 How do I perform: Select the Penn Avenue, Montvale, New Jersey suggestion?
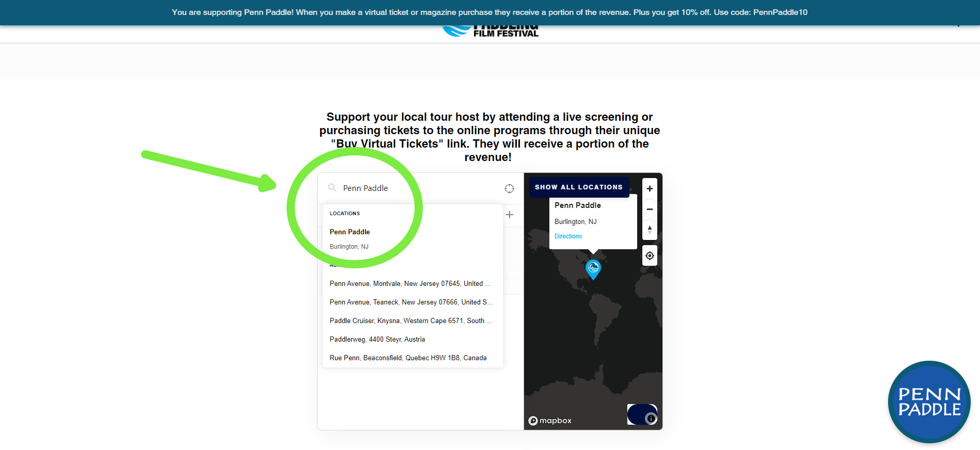413,284
